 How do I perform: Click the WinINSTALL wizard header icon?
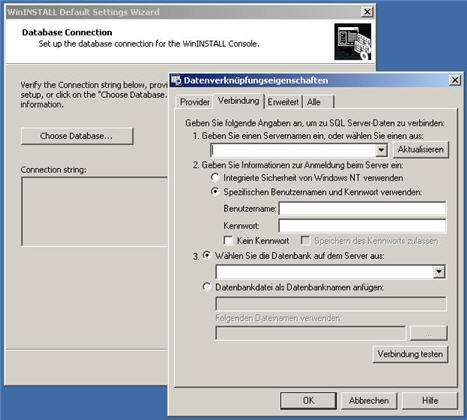point(352,42)
